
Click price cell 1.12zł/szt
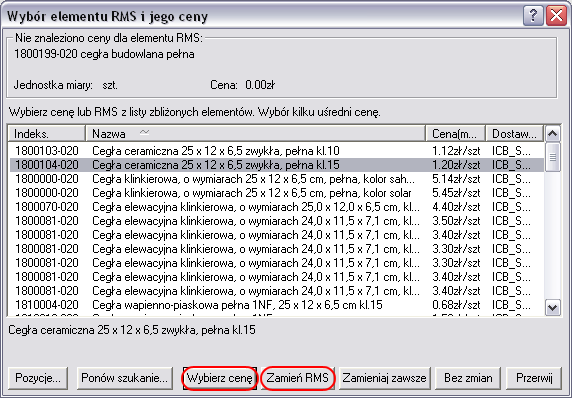click(x=456, y=151)
